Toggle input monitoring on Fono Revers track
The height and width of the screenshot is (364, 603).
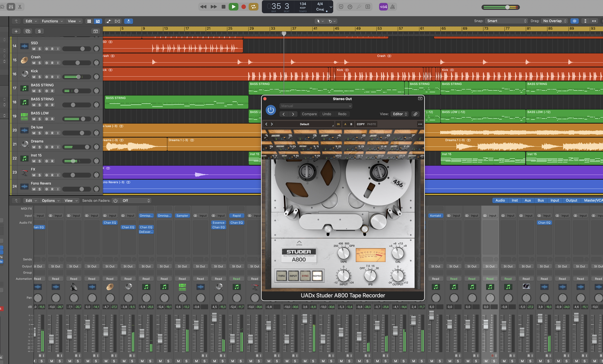(58, 189)
